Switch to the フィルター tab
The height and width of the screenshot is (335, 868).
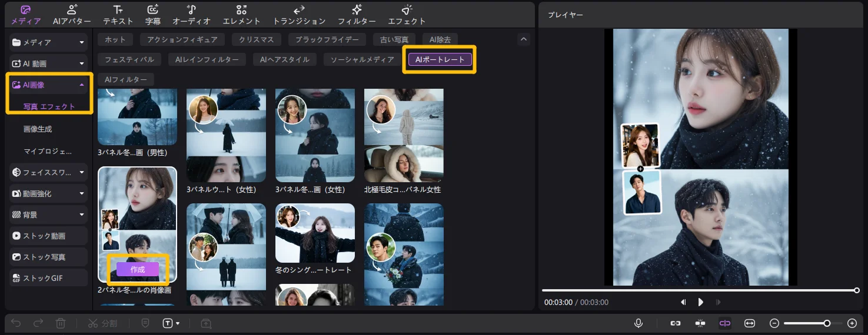(357, 15)
